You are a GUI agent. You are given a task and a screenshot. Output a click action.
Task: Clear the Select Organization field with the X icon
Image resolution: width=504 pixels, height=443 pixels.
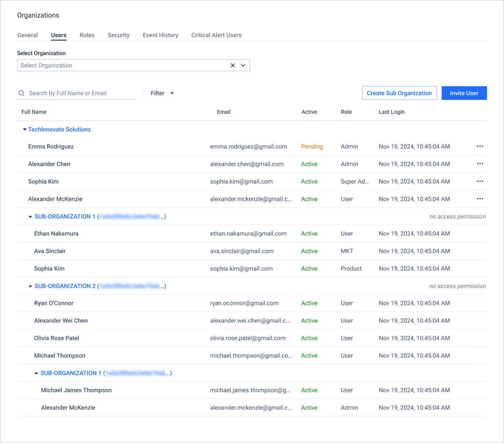233,65
